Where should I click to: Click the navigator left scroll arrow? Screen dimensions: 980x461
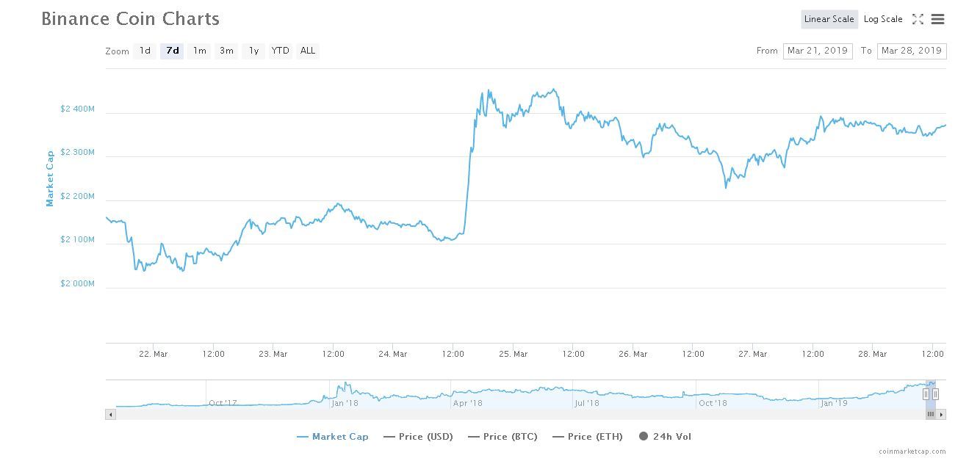(x=111, y=415)
